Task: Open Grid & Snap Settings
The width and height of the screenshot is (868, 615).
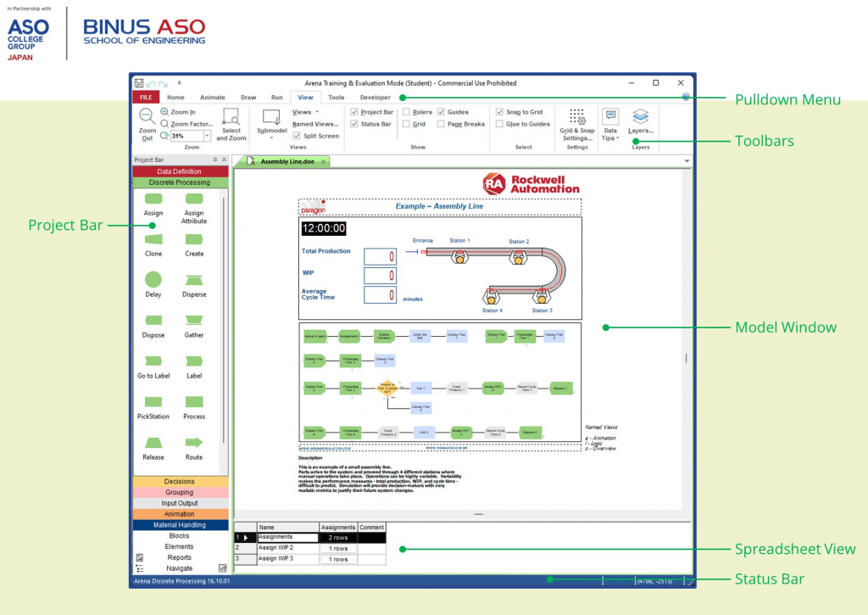Action: click(x=576, y=124)
